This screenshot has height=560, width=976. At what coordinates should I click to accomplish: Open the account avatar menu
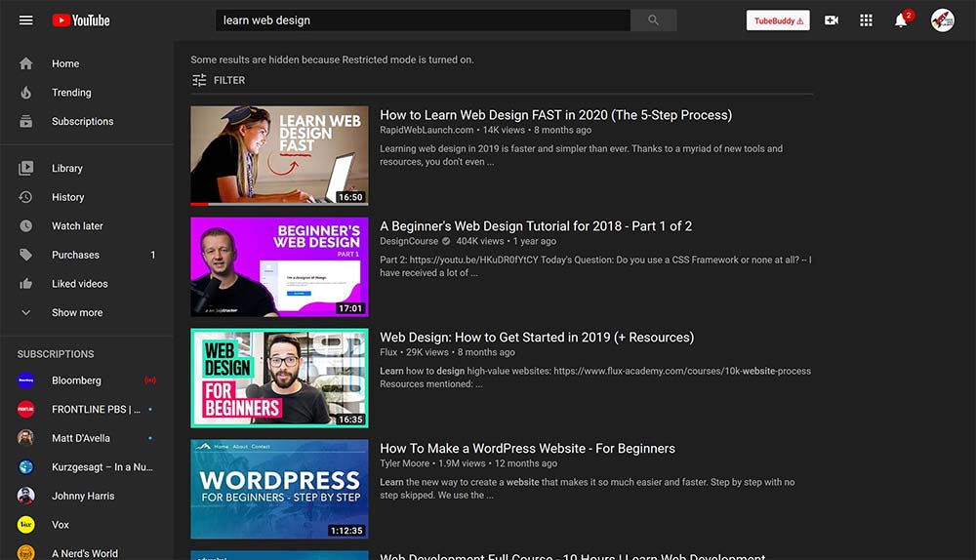[943, 20]
